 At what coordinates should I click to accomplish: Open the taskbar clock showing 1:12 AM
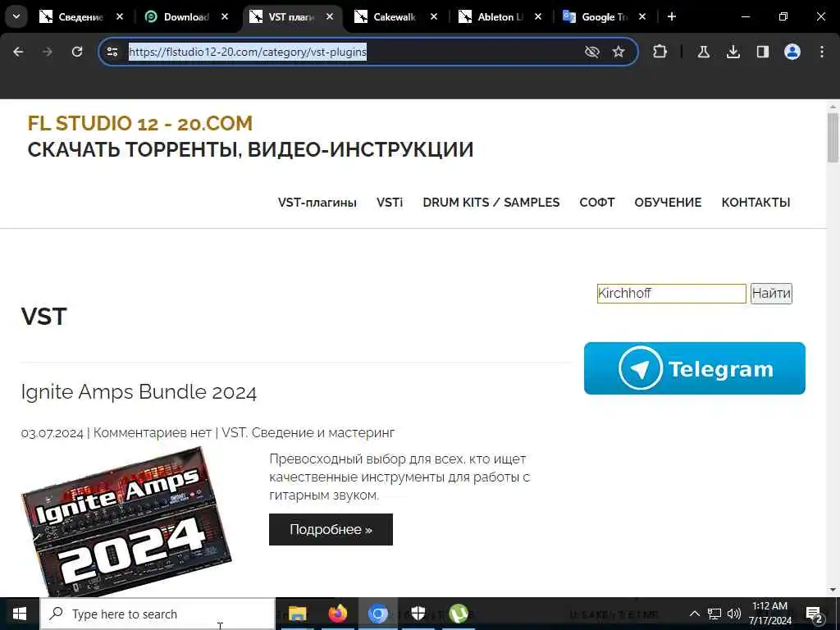[769, 614]
